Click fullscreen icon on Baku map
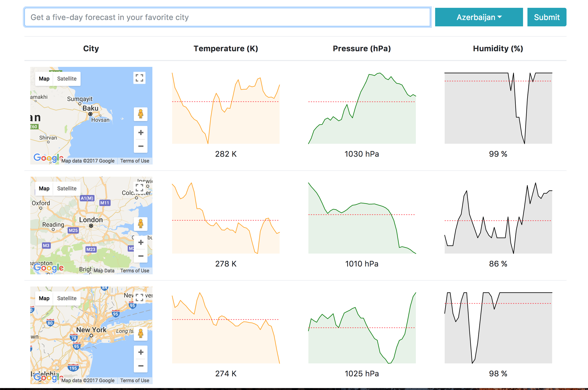This screenshot has width=588, height=390. click(x=139, y=78)
